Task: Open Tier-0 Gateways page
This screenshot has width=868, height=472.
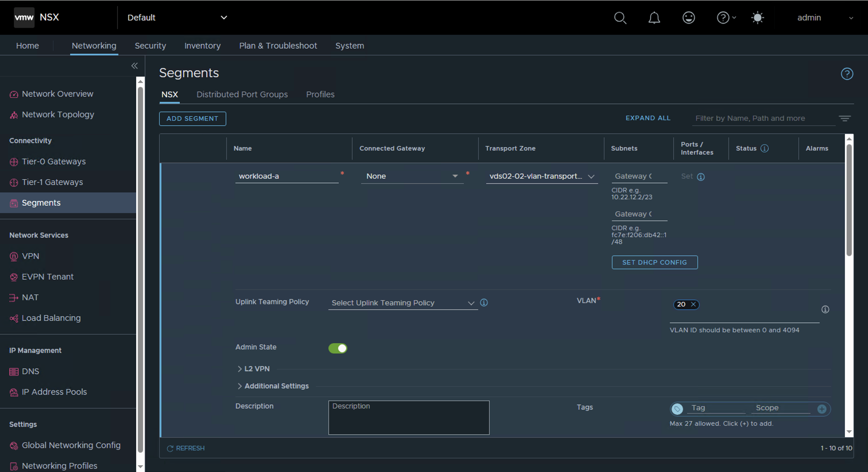Action: pos(54,161)
